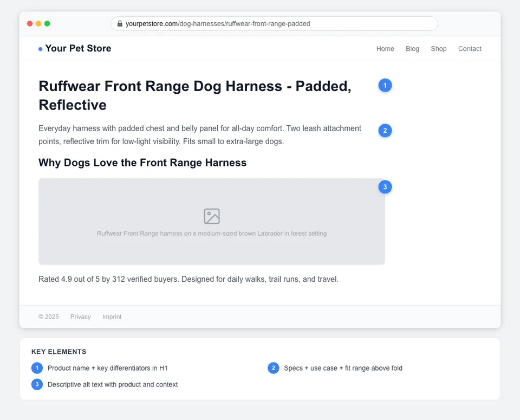Viewport: 520px width, 420px height.
Task: Select the blue annotation badge numbered 1
Action: pos(385,85)
